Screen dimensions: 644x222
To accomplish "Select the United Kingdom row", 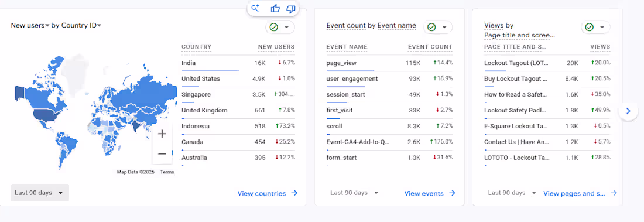I will pyautogui.click(x=238, y=111).
